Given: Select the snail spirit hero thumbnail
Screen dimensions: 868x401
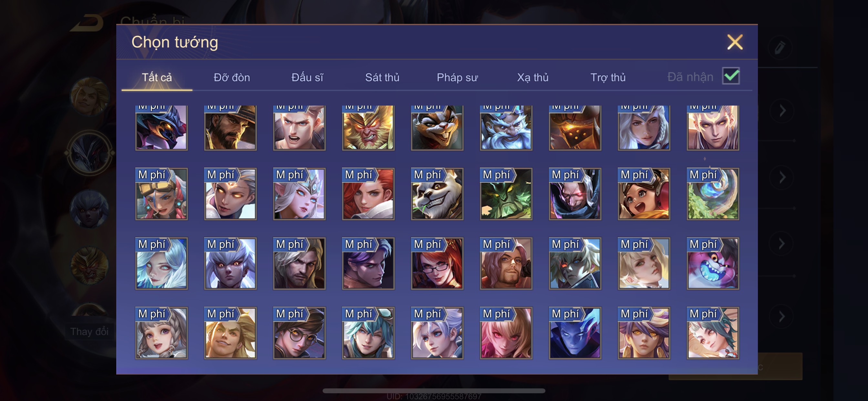Looking at the screenshot, I should click(713, 194).
